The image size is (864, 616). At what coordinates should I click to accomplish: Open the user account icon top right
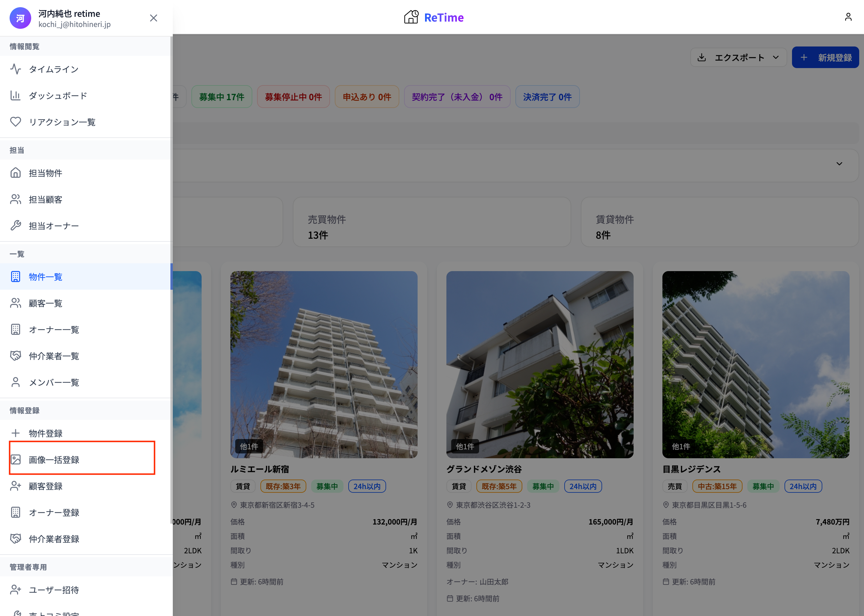[x=848, y=17]
